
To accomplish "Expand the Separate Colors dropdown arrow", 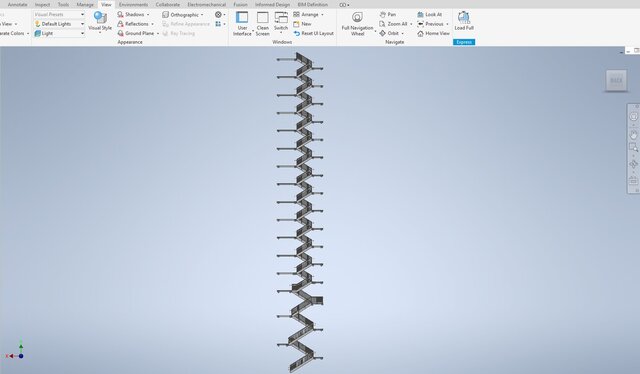I will click(x=28, y=33).
